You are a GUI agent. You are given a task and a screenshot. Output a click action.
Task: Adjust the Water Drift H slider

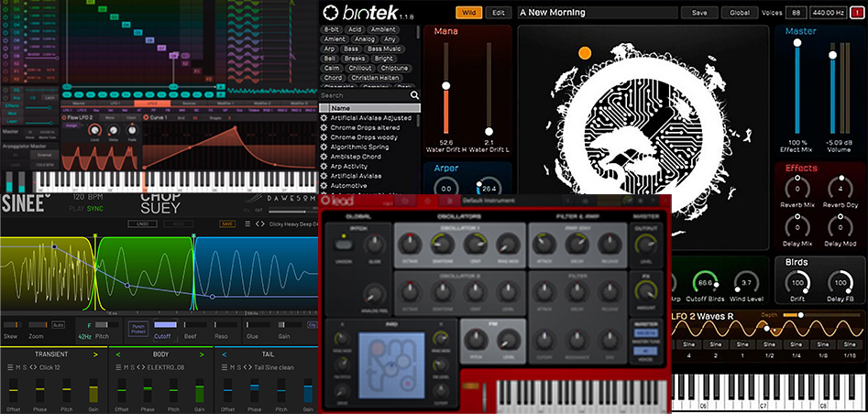pos(445,87)
